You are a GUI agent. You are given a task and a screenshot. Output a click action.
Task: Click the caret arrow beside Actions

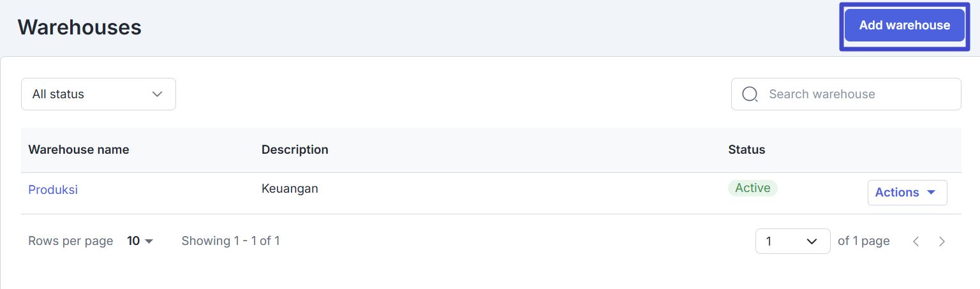pyautogui.click(x=931, y=192)
